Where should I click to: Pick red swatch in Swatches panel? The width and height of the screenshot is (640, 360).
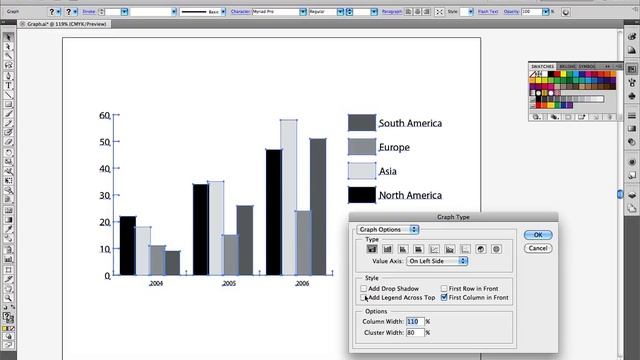[x=557, y=74]
